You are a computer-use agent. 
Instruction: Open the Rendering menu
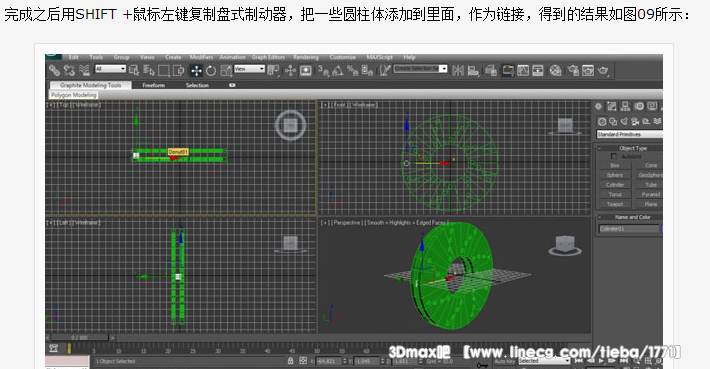point(306,57)
